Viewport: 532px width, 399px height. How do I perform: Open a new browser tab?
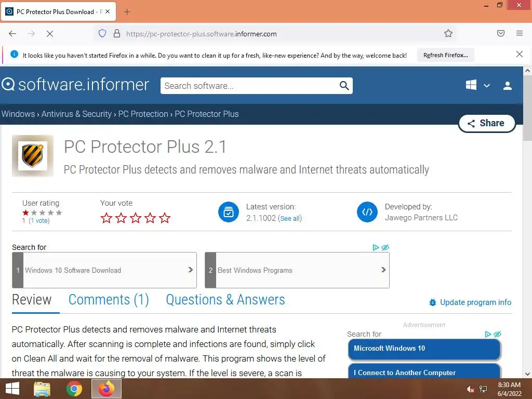coord(127,12)
